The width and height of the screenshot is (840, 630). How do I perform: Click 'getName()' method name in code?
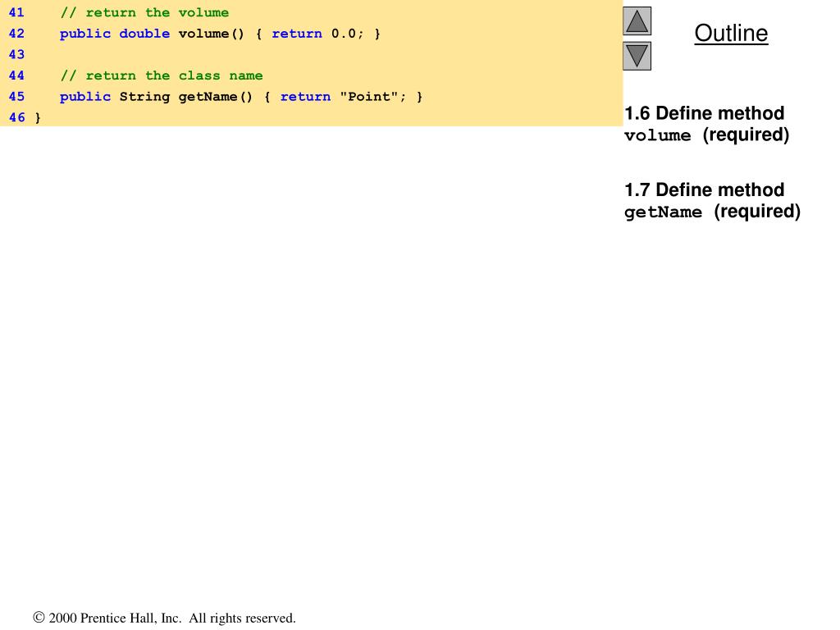pos(216,97)
